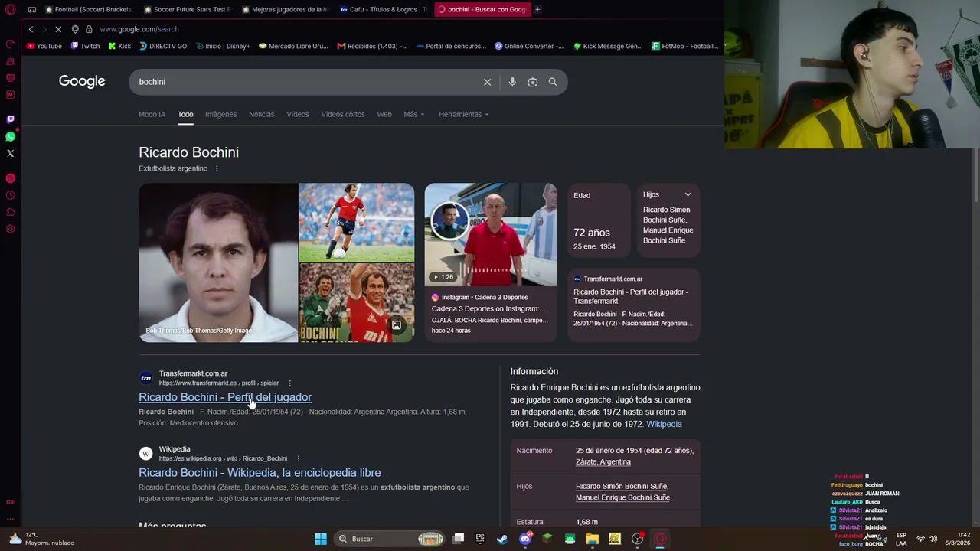Image resolution: width=980 pixels, height=551 pixels.
Task: Open Ricardo Simón Bochini Suñe link
Action: pos(622,487)
